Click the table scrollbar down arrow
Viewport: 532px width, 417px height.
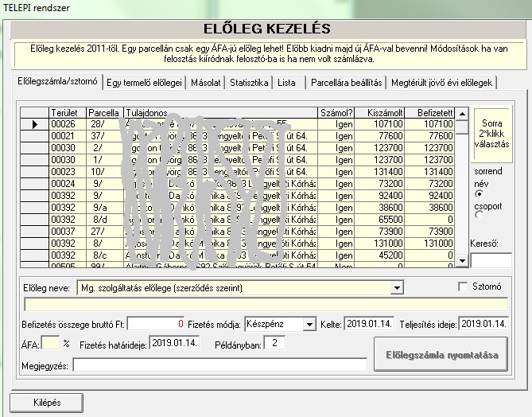462,261
